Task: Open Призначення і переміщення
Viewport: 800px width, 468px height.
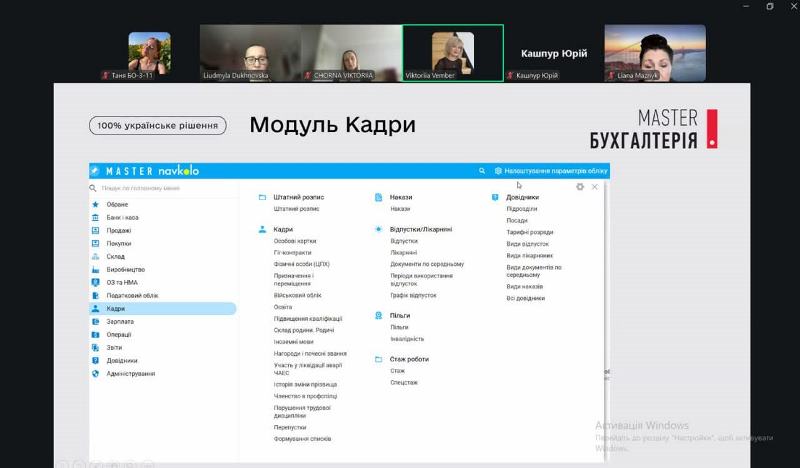Action: click(293, 280)
